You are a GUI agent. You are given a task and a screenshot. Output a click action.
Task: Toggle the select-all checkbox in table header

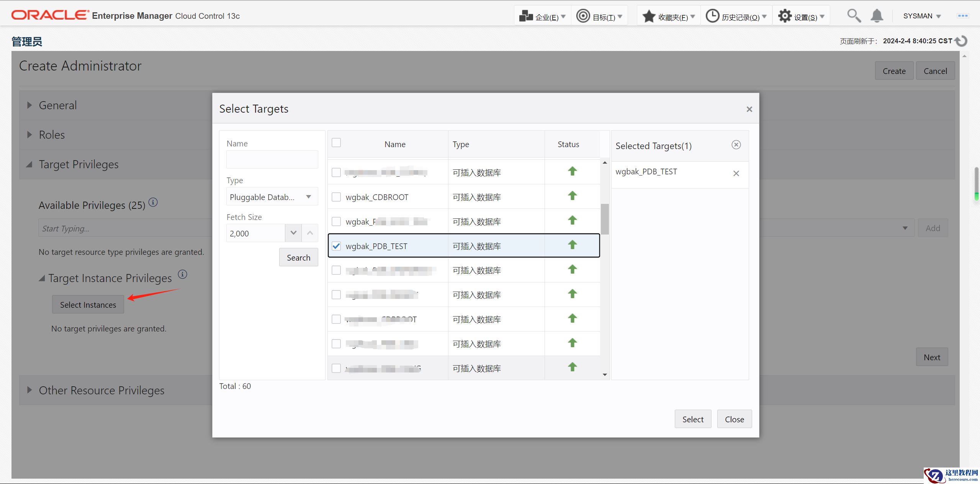click(x=336, y=143)
